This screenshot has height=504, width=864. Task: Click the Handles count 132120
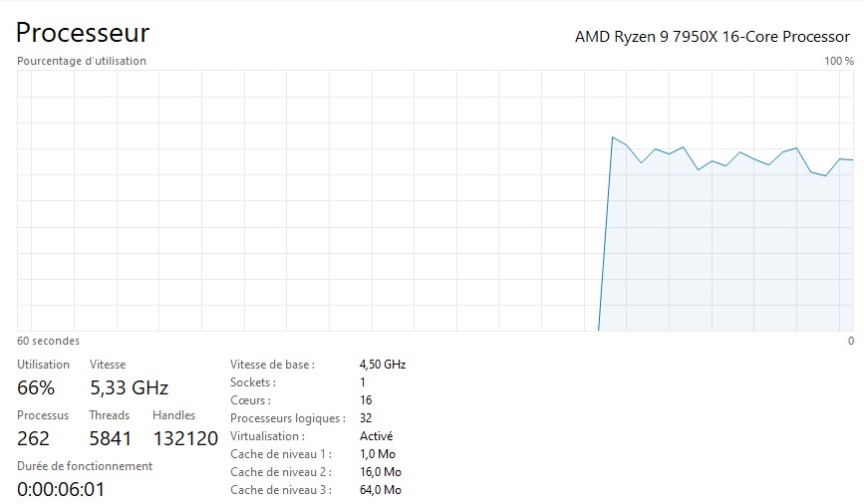[185, 438]
